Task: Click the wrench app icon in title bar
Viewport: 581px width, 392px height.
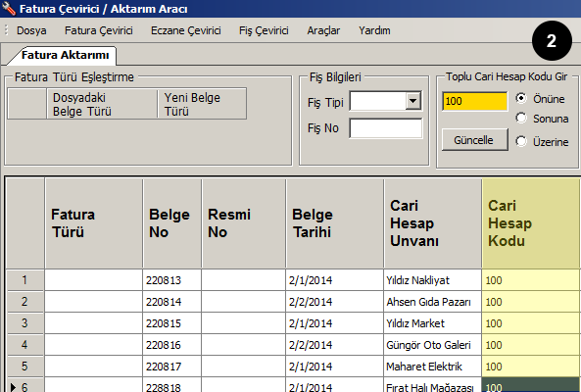Action: point(8,8)
